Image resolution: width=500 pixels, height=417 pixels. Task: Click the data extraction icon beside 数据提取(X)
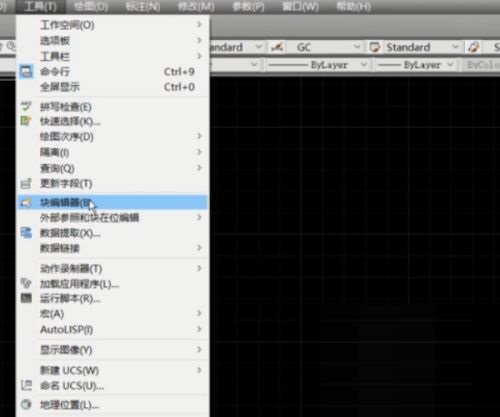click(26, 232)
